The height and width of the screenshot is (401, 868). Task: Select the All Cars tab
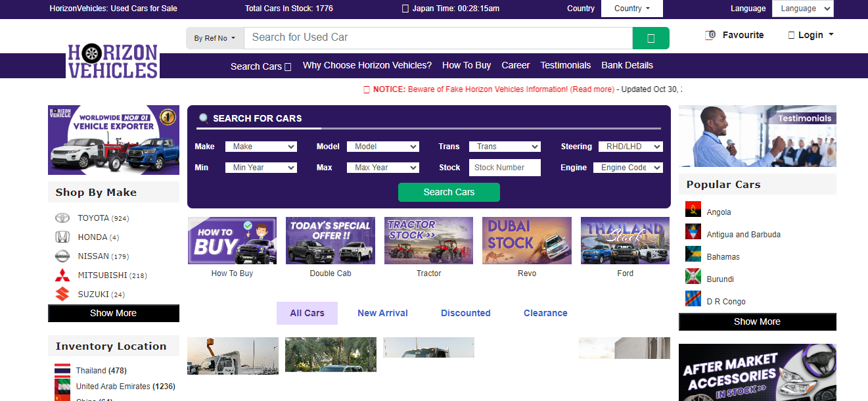(307, 313)
